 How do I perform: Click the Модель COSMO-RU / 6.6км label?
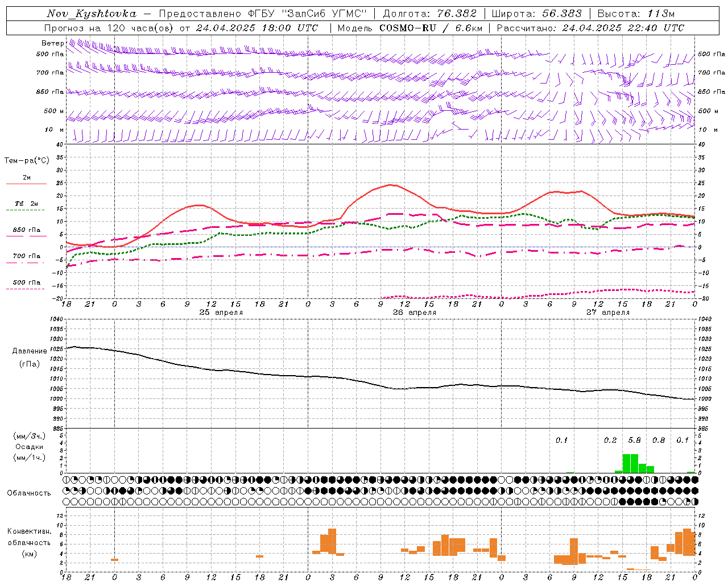(x=410, y=28)
